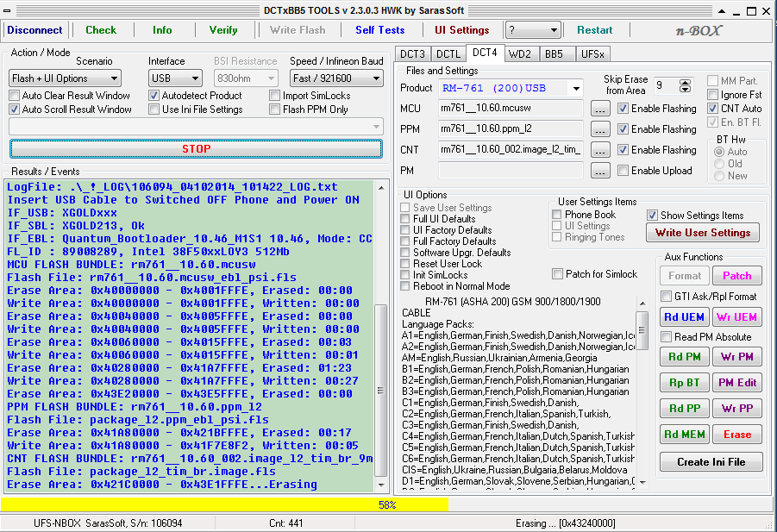Select the DCT4 tab
The image size is (777, 532).
[485, 53]
